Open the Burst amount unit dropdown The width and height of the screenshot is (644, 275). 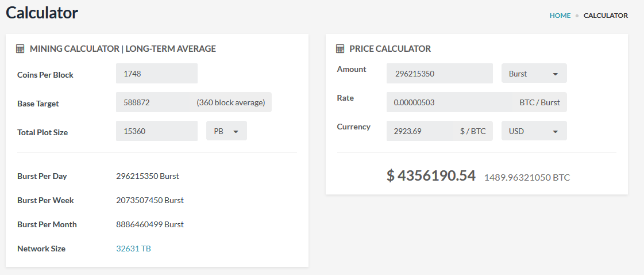pos(534,73)
